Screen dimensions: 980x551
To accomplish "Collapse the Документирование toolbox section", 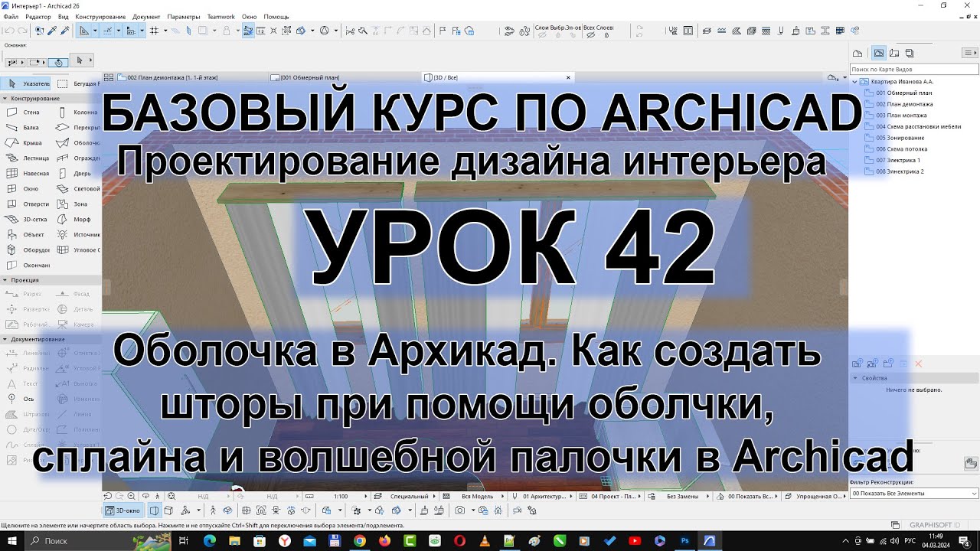I will coord(5,339).
